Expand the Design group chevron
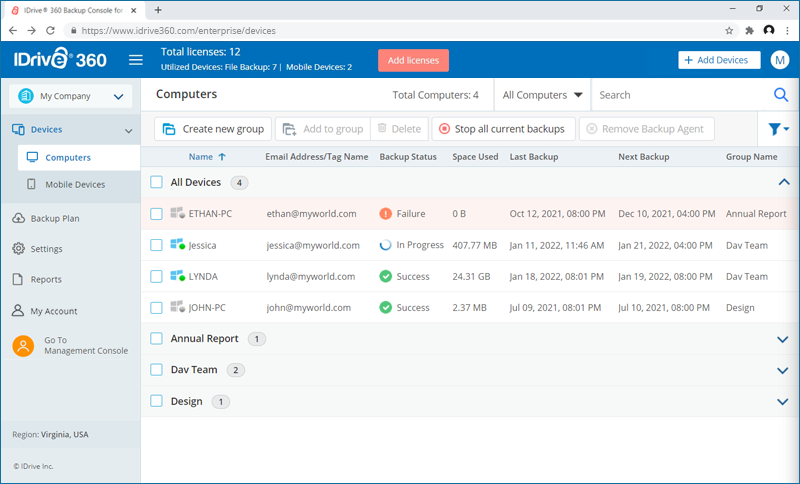Image resolution: width=800 pixels, height=484 pixels. (x=783, y=402)
